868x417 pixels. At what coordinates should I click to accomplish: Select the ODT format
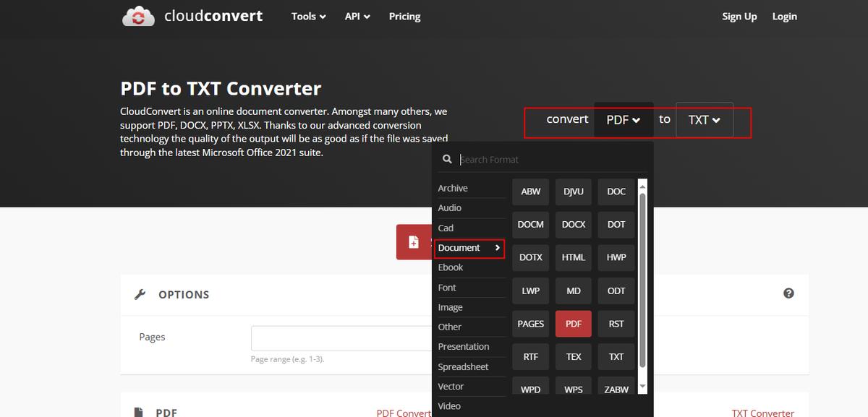tap(616, 291)
